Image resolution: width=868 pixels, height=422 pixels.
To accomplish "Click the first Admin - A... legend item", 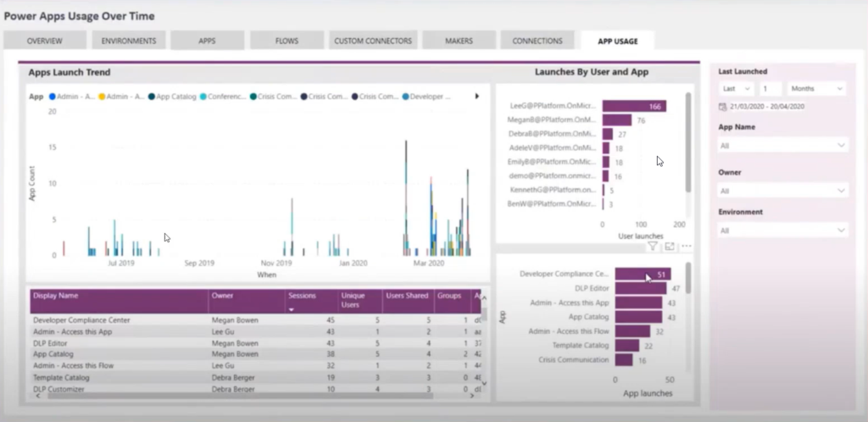I will pos(72,97).
